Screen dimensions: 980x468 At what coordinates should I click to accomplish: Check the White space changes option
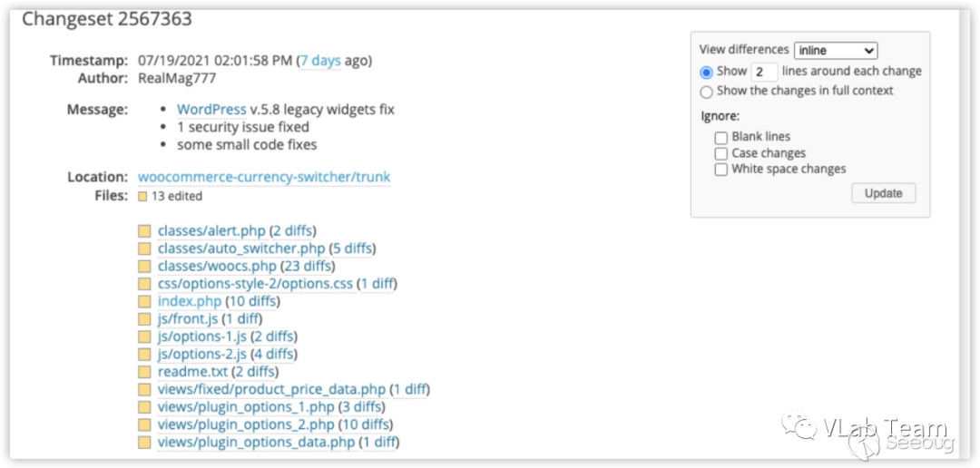tap(721, 170)
